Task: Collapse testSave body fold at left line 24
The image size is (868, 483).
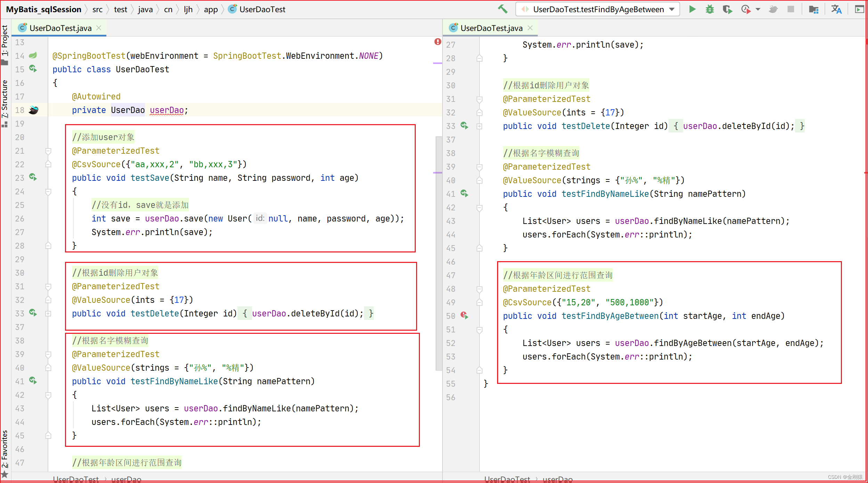Action: point(48,192)
